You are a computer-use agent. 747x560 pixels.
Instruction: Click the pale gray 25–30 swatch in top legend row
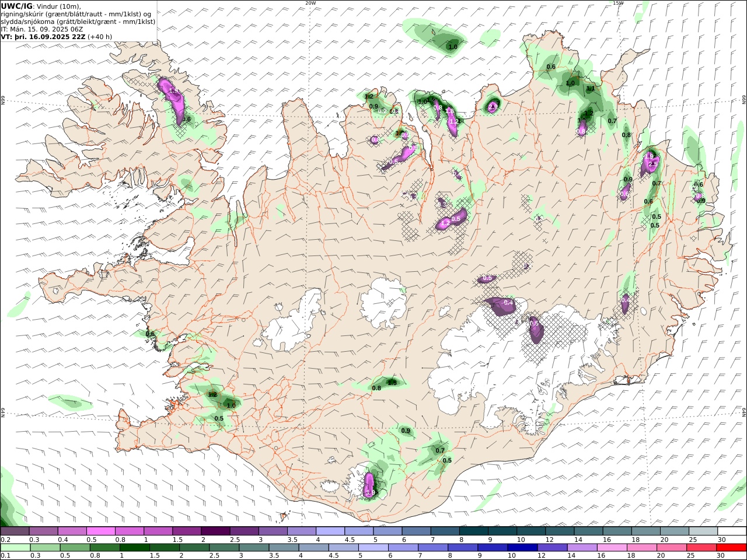[x=703, y=531]
